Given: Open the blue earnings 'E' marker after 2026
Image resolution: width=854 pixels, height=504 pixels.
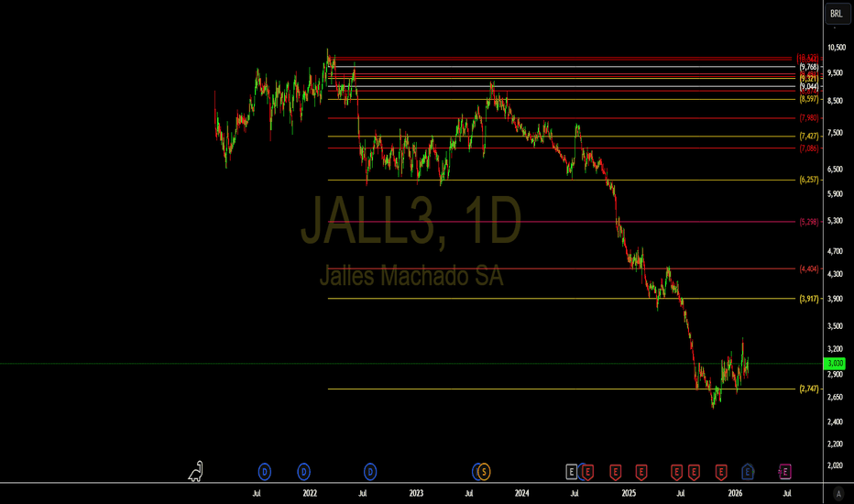Looking at the screenshot, I should (x=748, y=472).
